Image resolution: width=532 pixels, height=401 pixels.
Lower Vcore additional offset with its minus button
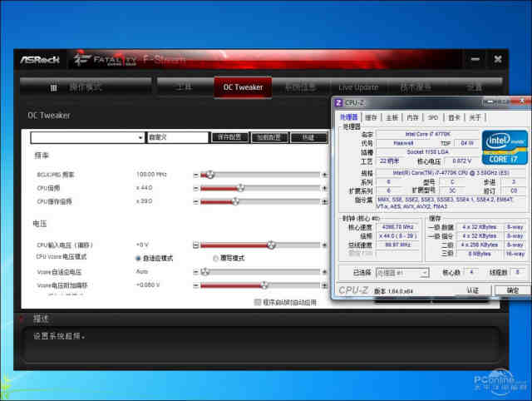coord(196,285)
